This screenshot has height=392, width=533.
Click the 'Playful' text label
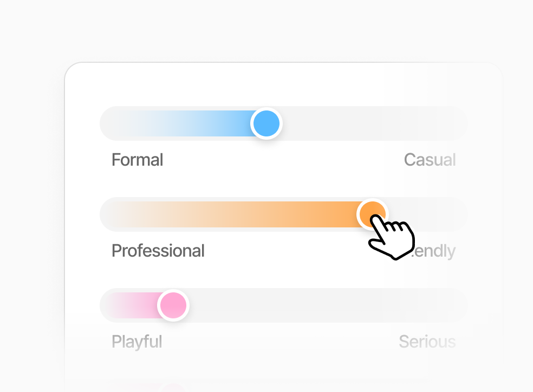(x=136, y=342)
